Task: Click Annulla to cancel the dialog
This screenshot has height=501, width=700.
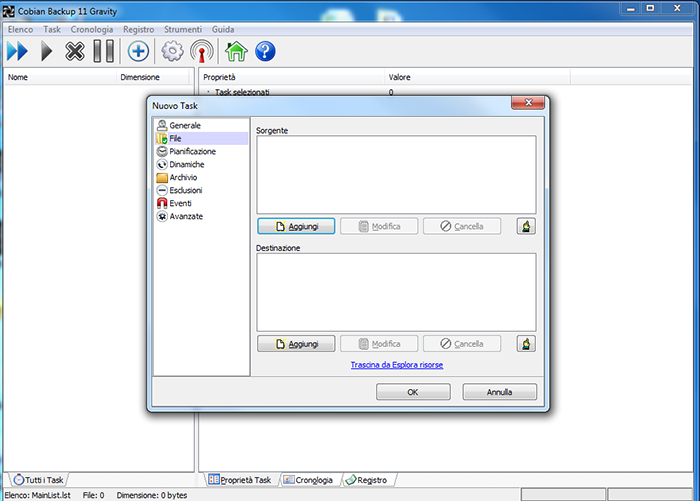Action: coord(500,392)
